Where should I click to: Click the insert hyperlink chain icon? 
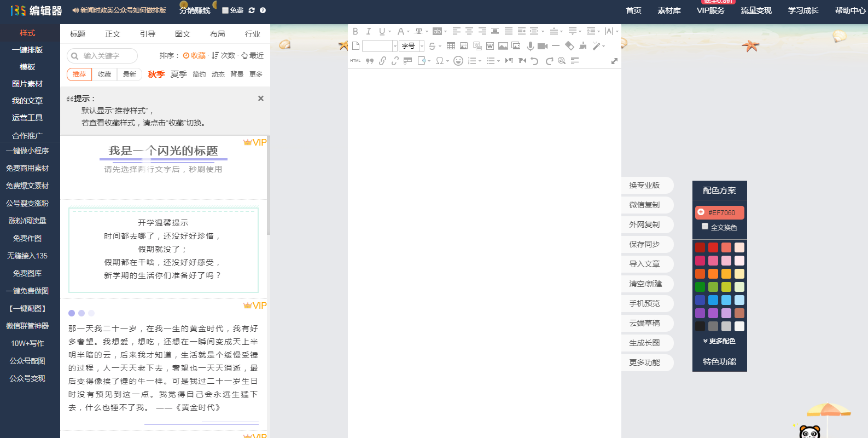click(382, 61)
